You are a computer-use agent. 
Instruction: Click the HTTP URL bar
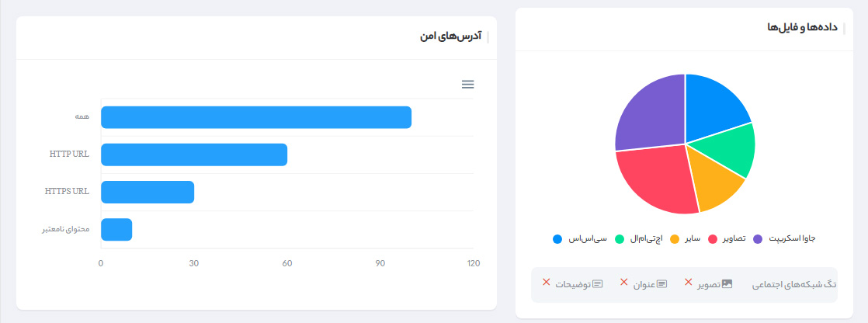(x=194, y=155)
